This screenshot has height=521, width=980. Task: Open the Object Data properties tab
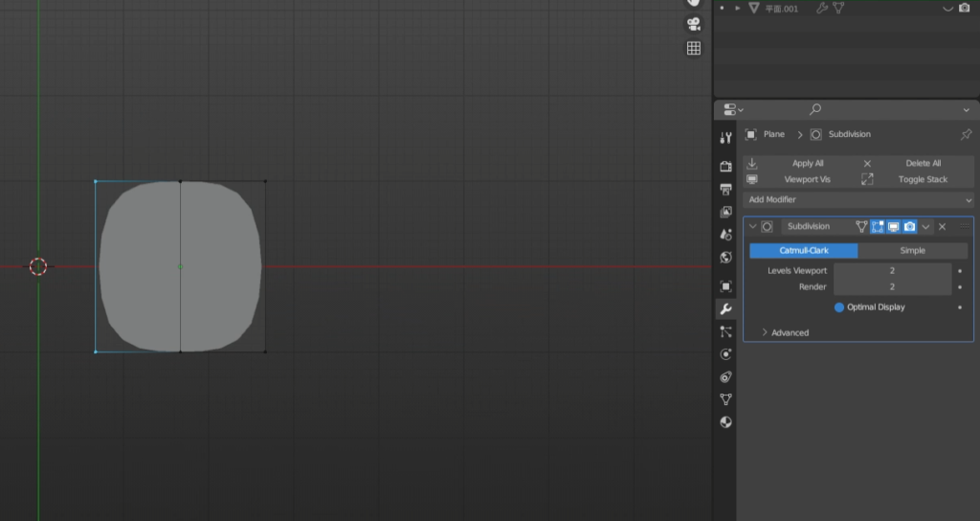point(725,399)
